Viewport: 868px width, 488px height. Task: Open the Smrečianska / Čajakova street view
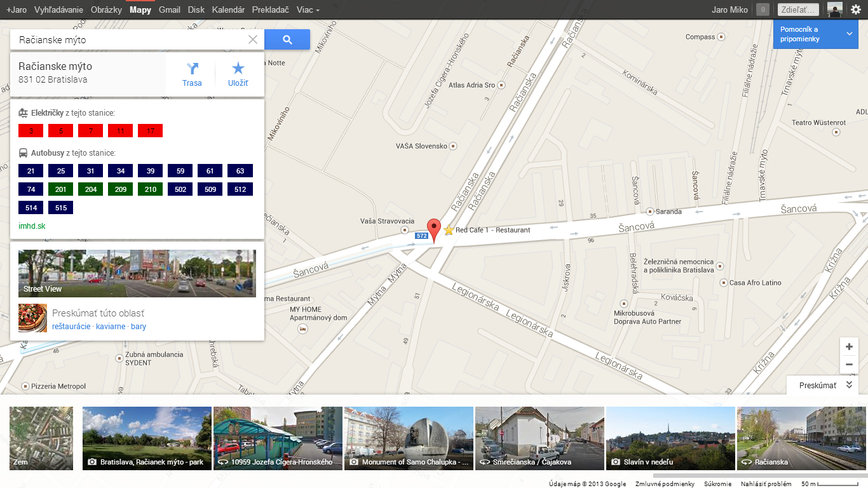[539, 438]
